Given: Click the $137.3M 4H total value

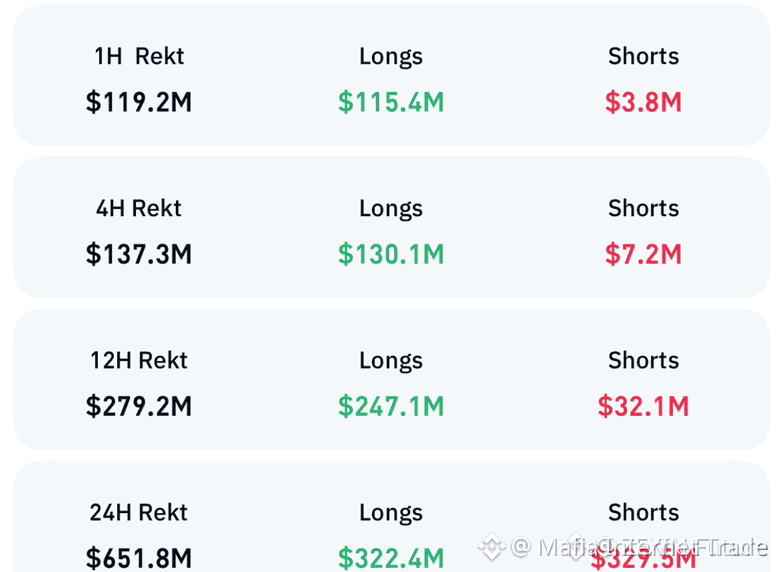Looking at the screenshot, I should 139,254.
